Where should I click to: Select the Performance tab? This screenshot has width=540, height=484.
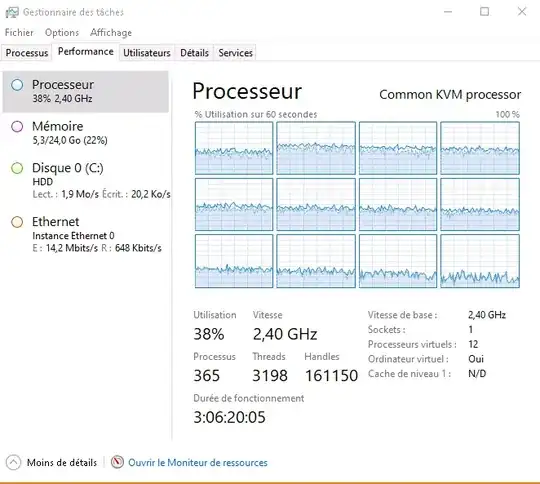(86, 52)
